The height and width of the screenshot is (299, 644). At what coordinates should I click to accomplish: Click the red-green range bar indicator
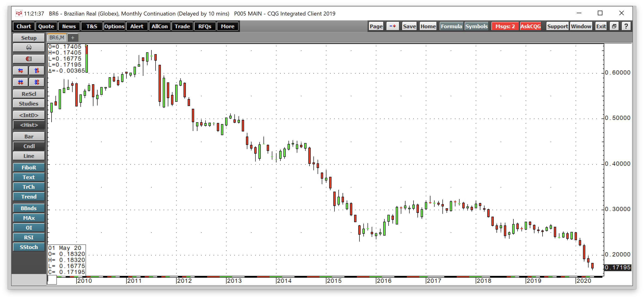tap(86, 59)
